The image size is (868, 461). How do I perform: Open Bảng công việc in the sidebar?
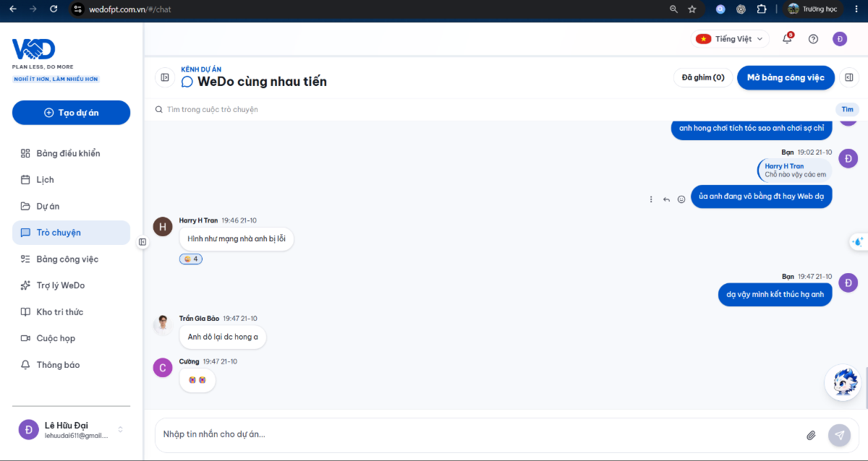(71, 259)
